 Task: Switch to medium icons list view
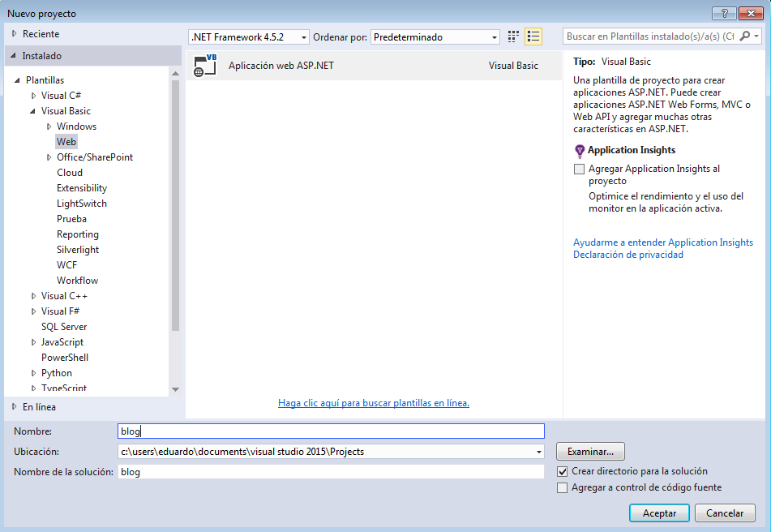(533, 36)
